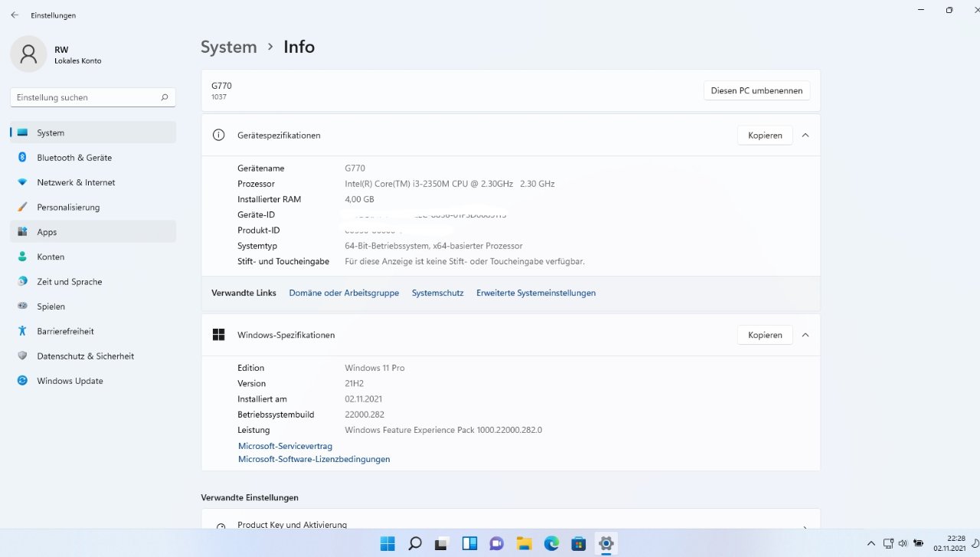The width and height of the screenshot is (980, 557).
Task: Select the Personalisierung brush icon
Action: pyautogui.click(x=22, y=207)
